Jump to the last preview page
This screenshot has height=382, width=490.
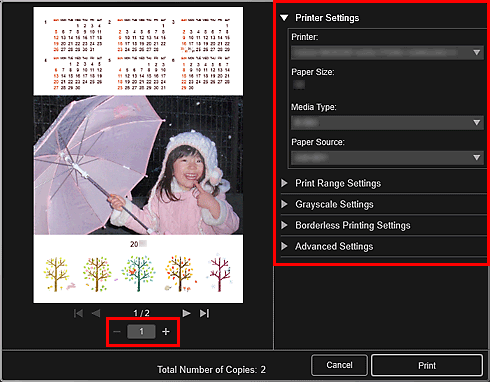(204, 313)
